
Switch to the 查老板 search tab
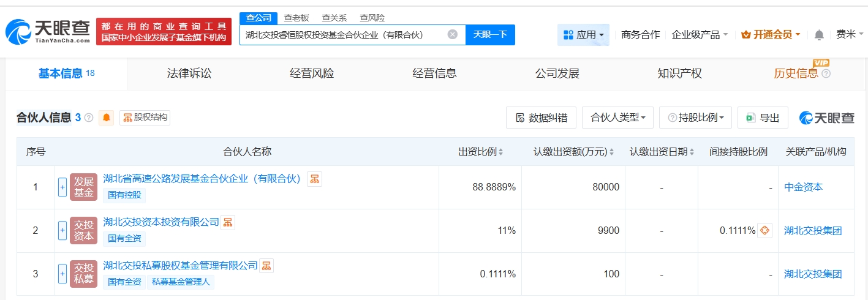pos(296,18)
